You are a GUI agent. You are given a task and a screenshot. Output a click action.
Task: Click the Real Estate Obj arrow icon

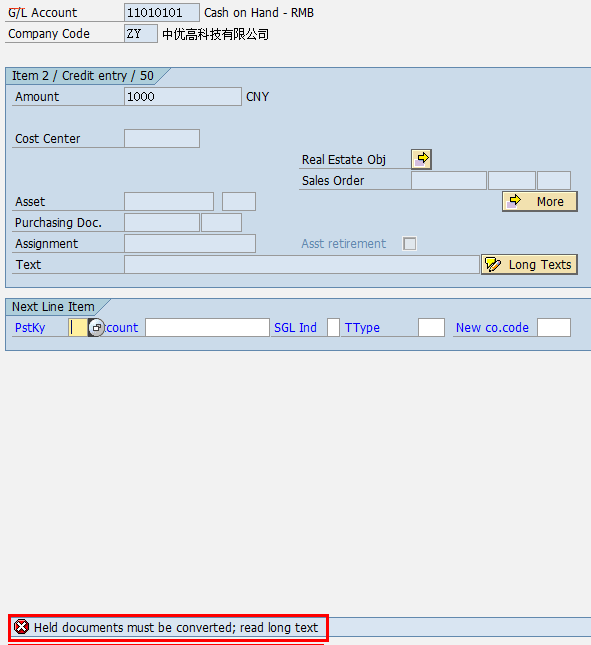421,159
